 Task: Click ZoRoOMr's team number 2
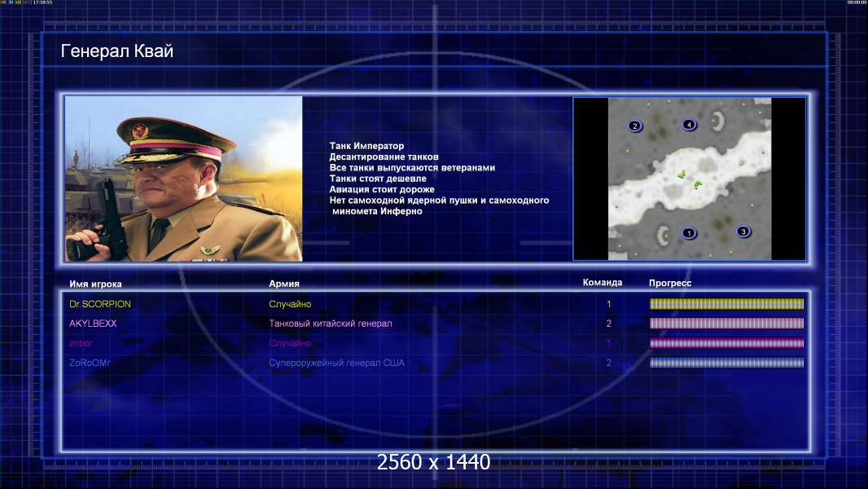click(x=609, y=363)
